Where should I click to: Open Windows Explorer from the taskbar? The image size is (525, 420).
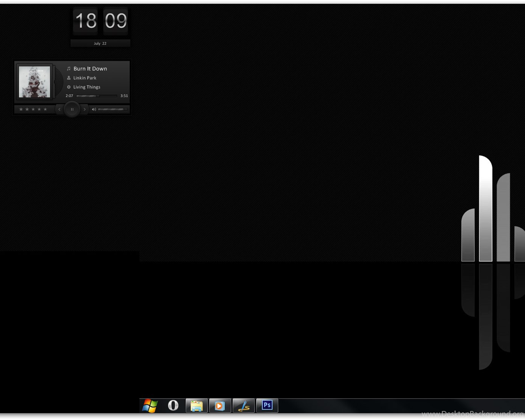(196, 406)
